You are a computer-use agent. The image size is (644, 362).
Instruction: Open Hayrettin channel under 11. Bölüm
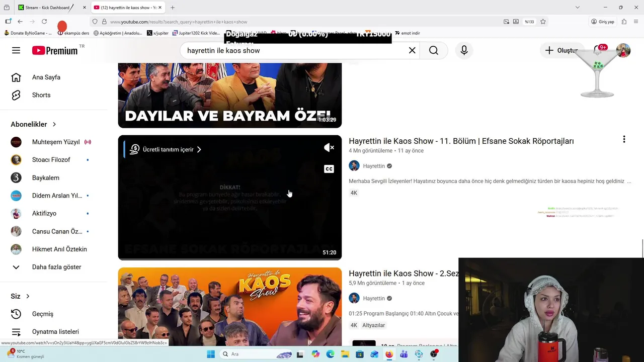pyautogui.click(x=374, y=166)
